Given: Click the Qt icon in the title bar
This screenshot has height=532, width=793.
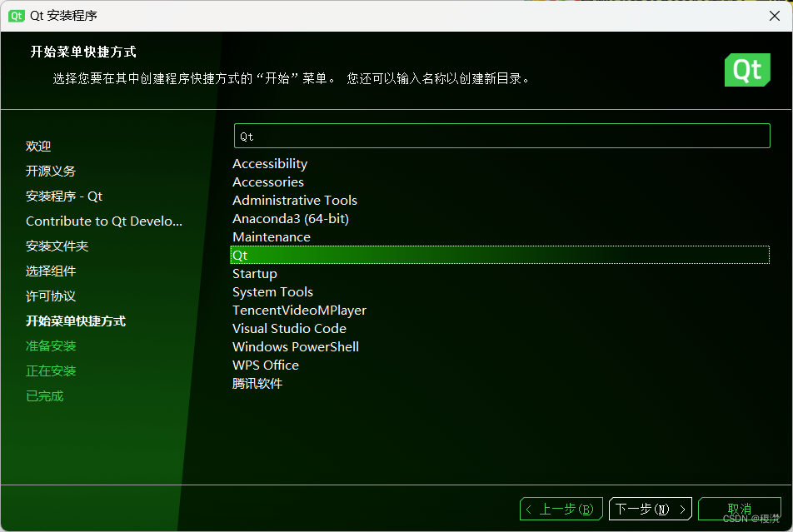Looking at the screenshot, I should [x=16, y=16].
